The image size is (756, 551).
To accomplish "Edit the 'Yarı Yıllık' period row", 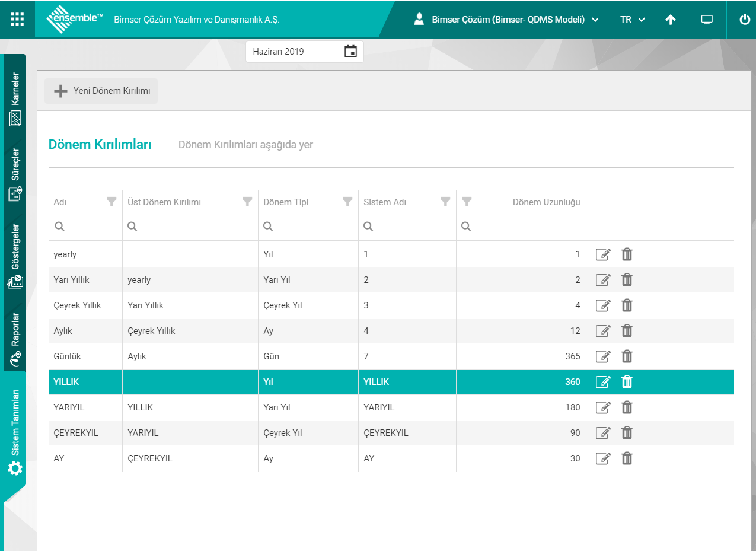I will coord(602,280).
